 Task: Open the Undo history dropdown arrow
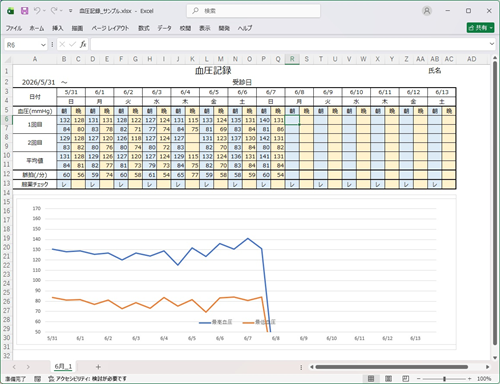(x=44, y=11)
